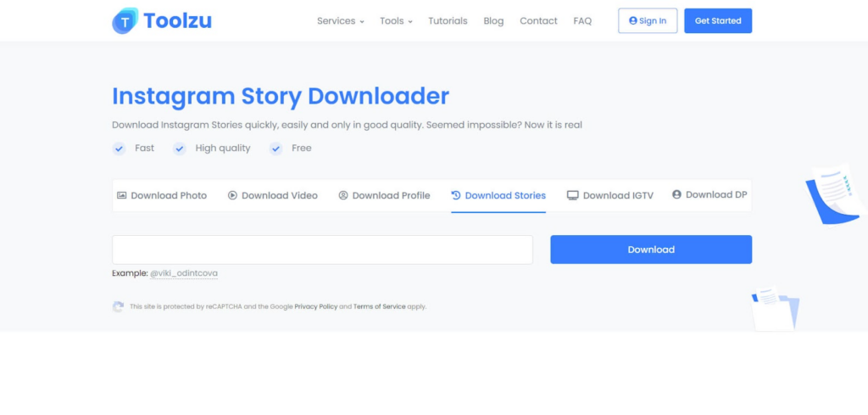Click the play icon beside Download Video

click(x=232, y=195)
